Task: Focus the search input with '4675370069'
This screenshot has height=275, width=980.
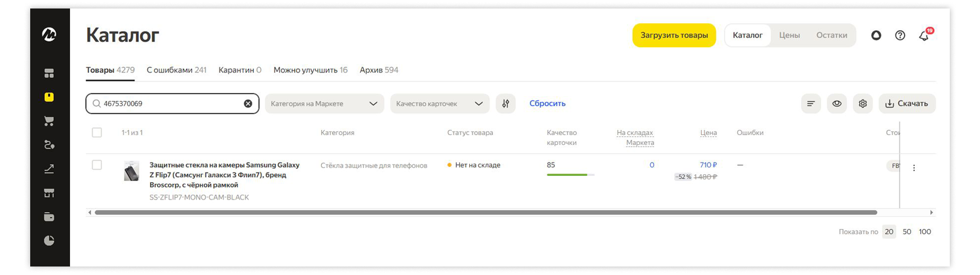Action: 172,104
